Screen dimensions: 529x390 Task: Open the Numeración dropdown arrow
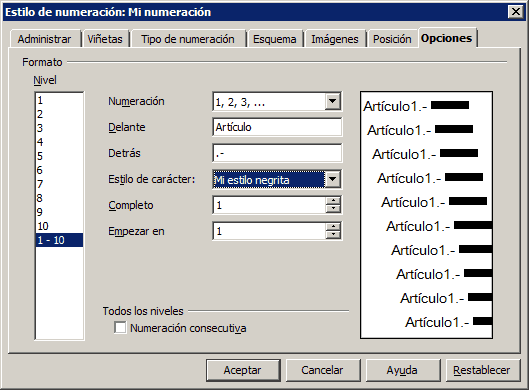coord(332,101)
